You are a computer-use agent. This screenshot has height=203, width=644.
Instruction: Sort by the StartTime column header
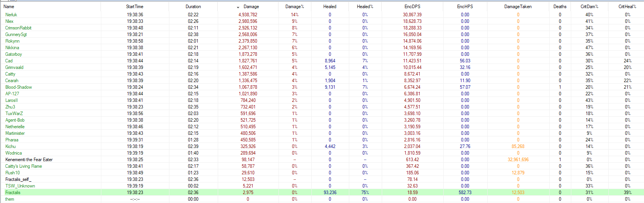pyautogui.click(x=135, y=7)
